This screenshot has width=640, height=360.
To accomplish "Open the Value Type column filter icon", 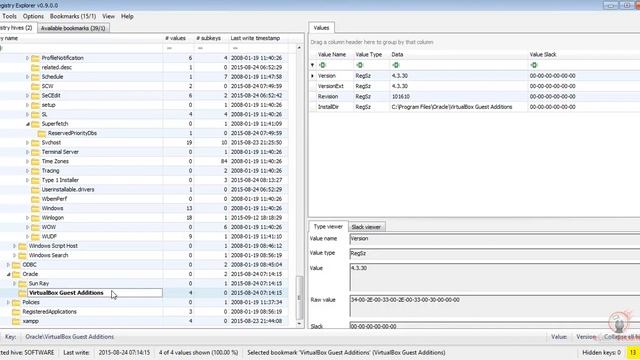I will click(x=359, y=65).
